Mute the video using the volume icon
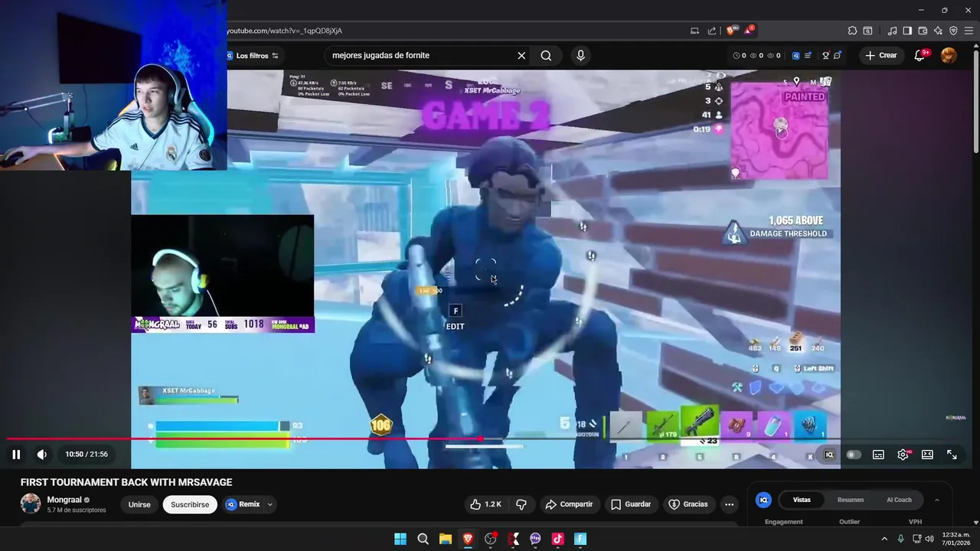980x551 pixels. (x=42, y=455)
